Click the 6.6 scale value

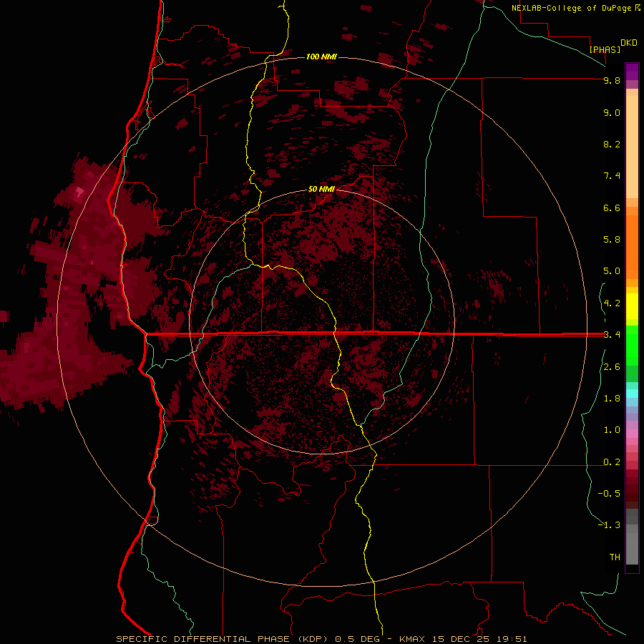[x=612, y=208]
